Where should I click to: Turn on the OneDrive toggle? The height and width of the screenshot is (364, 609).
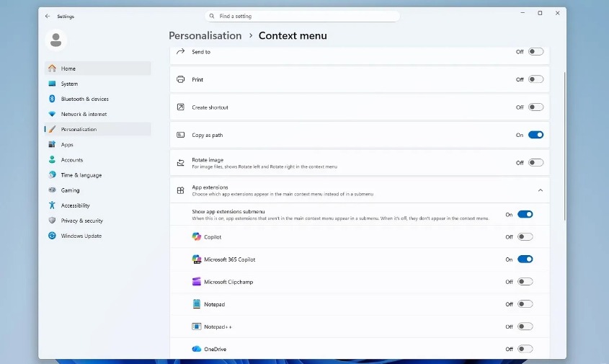click(525, 349)
